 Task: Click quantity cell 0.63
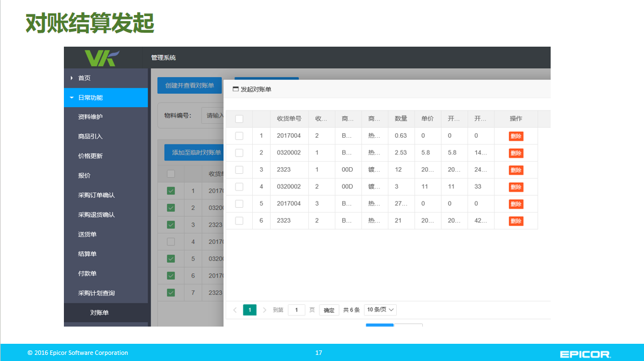coord(401,136)
